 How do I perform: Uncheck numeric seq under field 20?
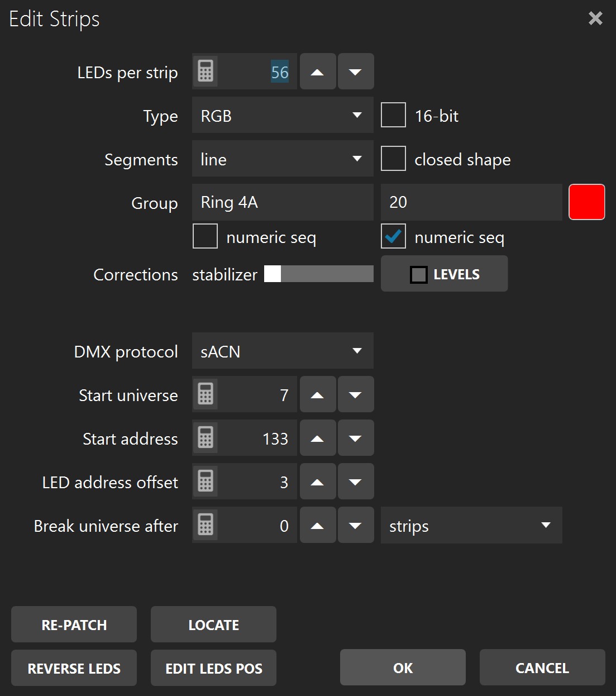coord(393,236)
